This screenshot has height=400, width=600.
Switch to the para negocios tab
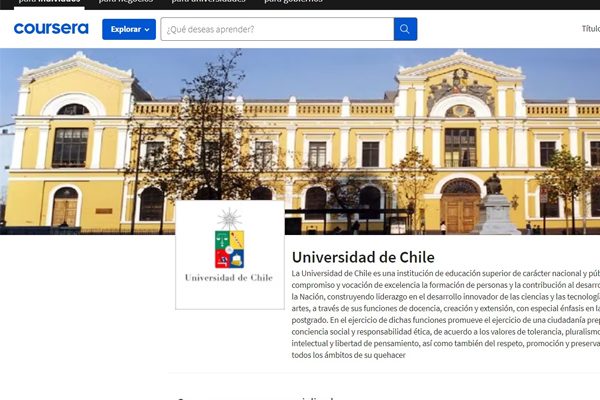tap(126, 2)
